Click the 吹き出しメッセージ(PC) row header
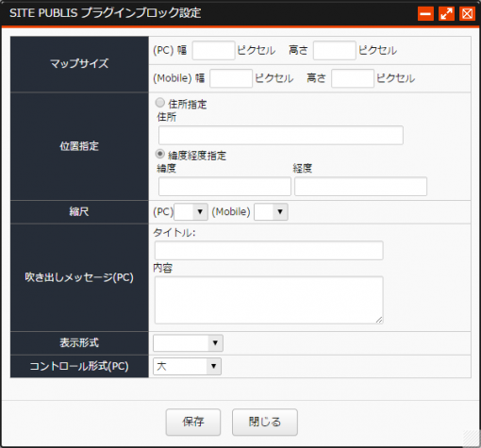This screenshot has width=481, height=448. [x=79, y=277]
